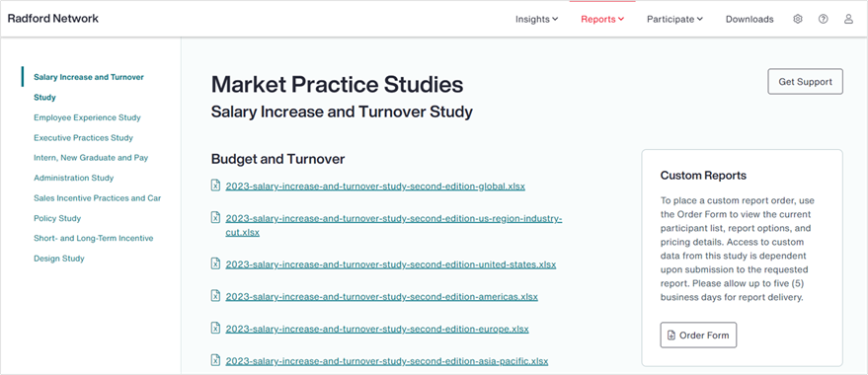
Task: Open the help question mark icon
Action: pos(824,19)
